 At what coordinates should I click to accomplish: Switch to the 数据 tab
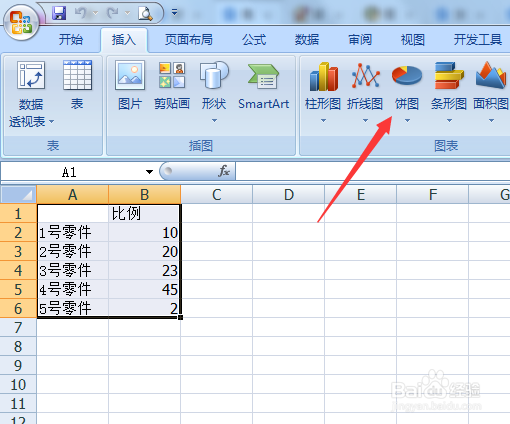307,40
